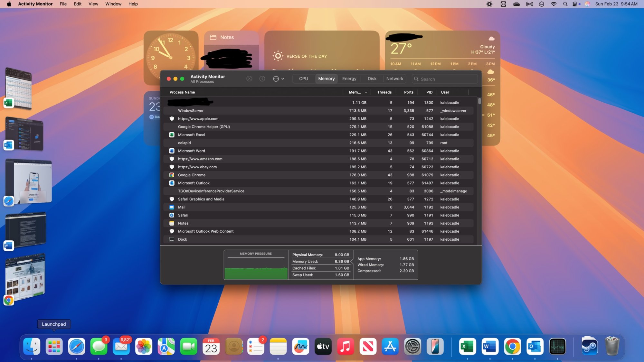Scroll down the process list
The image size is (644, 362).
pos(479,239)
